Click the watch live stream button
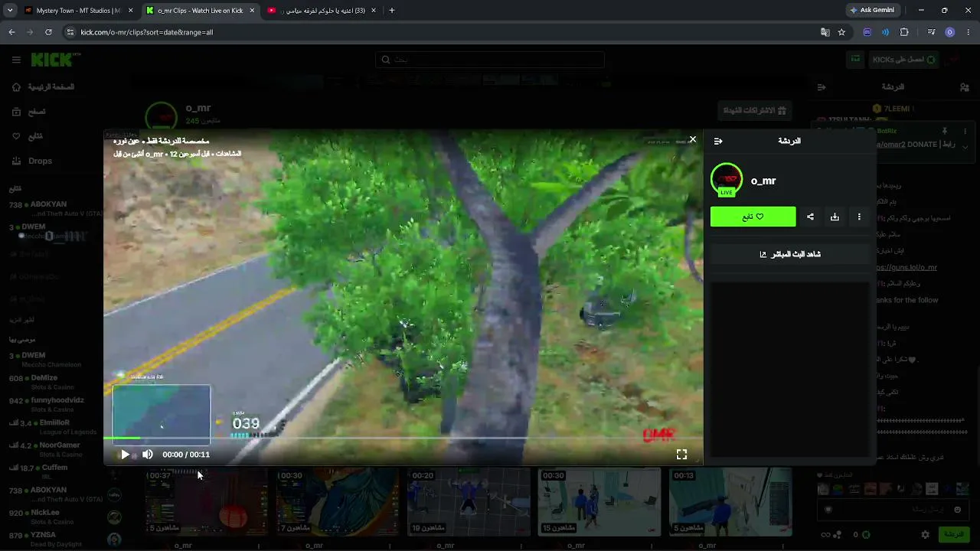 790,254
